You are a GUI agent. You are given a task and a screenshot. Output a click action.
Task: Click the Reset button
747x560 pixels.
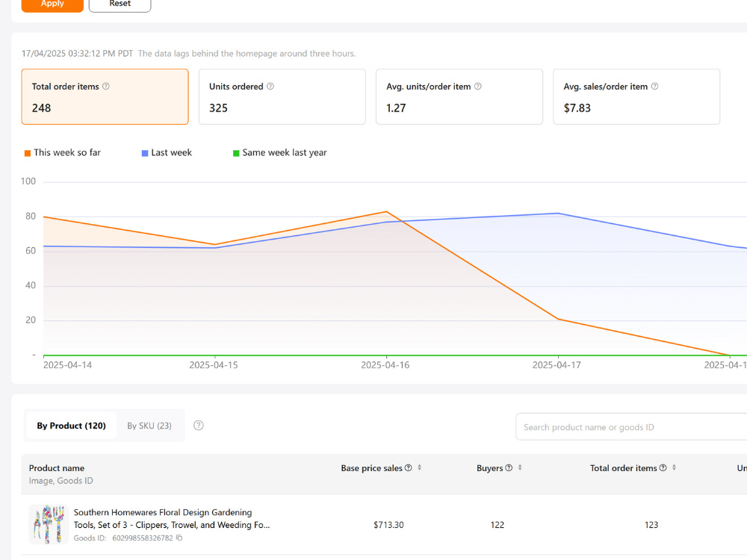[120, 4]
